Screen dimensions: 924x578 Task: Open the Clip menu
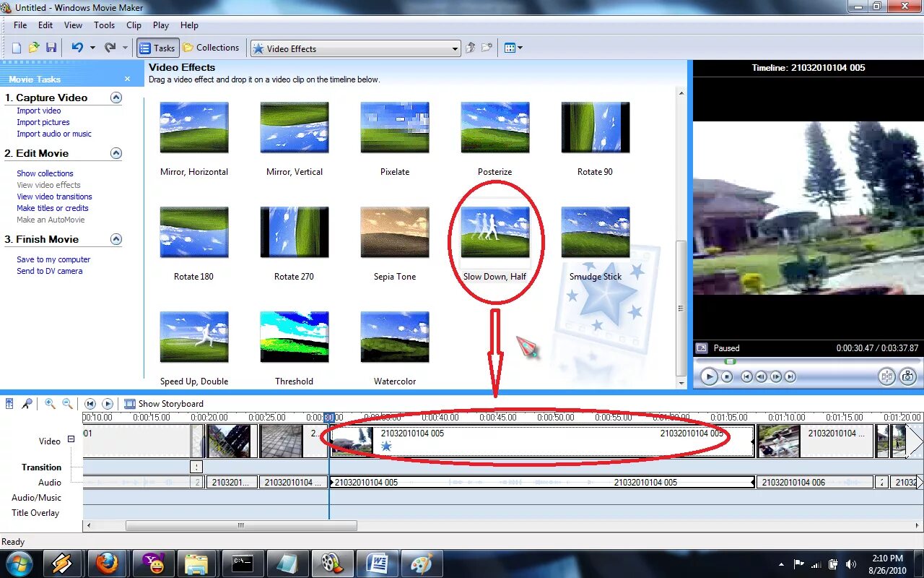tap(134, 25)
